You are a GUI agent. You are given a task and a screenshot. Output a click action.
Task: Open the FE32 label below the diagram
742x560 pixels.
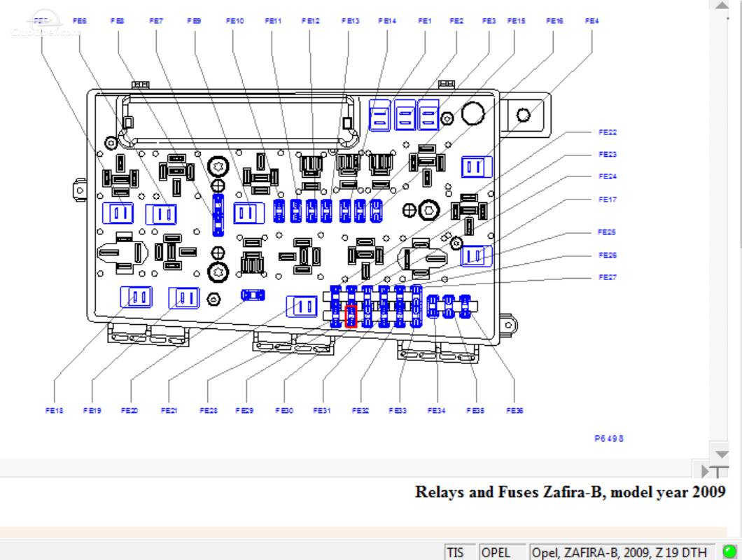[360, 410]
